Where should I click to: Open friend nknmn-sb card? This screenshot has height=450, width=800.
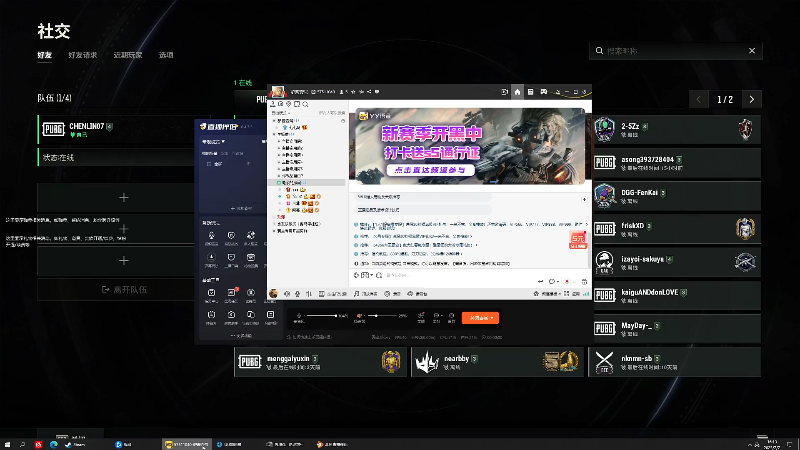[674, 362]
